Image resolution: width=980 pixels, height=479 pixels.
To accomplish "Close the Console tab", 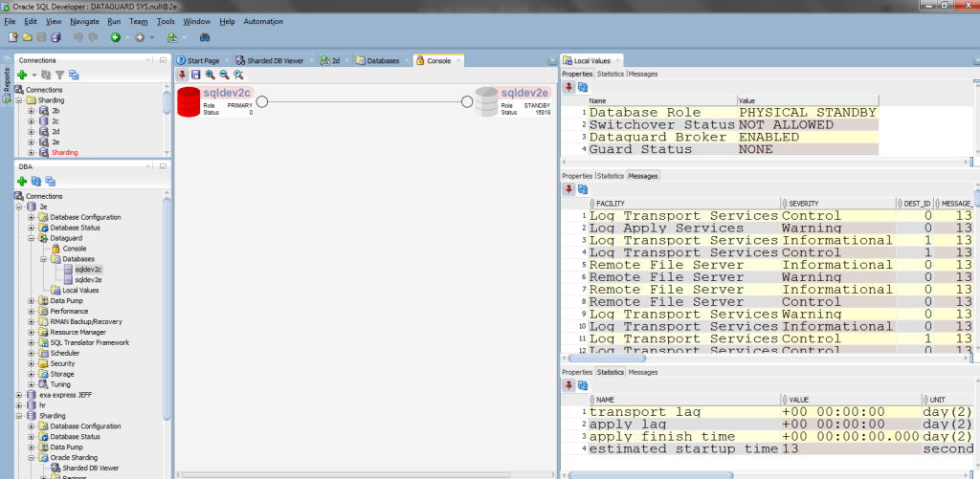I will 458,60.
